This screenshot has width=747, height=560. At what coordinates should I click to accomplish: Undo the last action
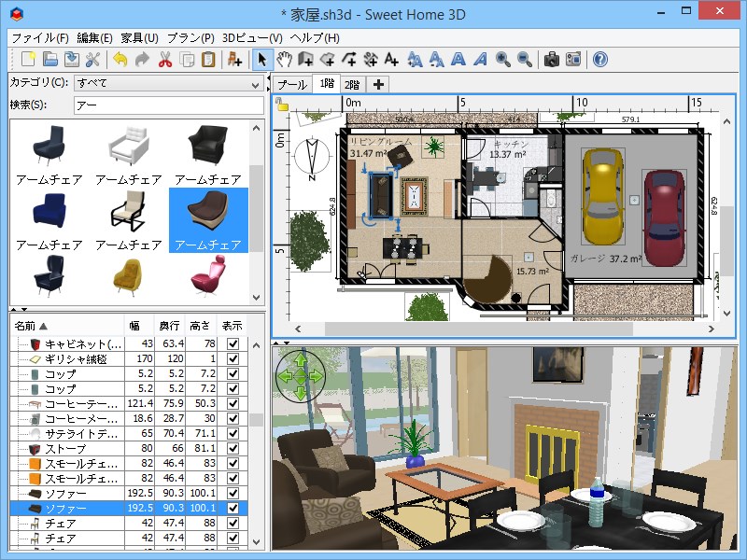coord(120,60)
